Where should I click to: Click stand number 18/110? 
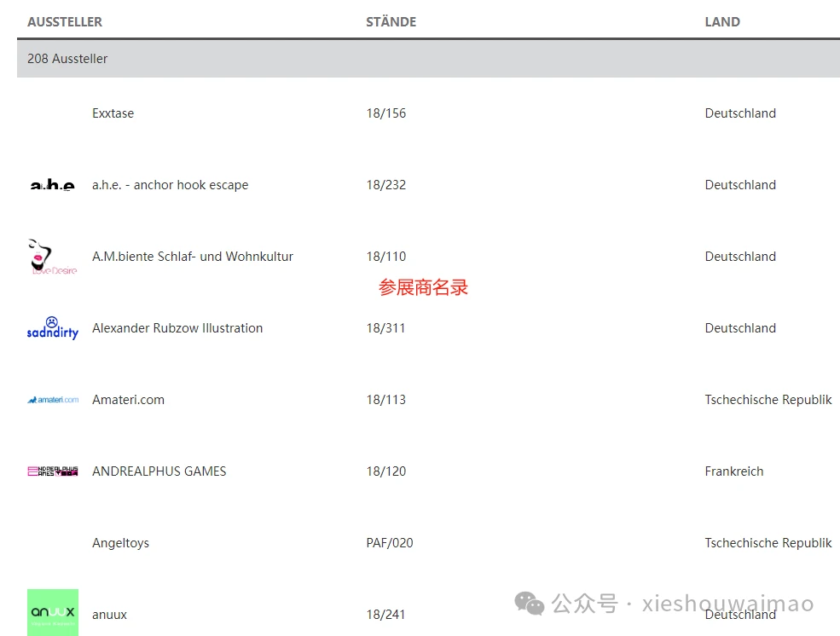(386, 257)
